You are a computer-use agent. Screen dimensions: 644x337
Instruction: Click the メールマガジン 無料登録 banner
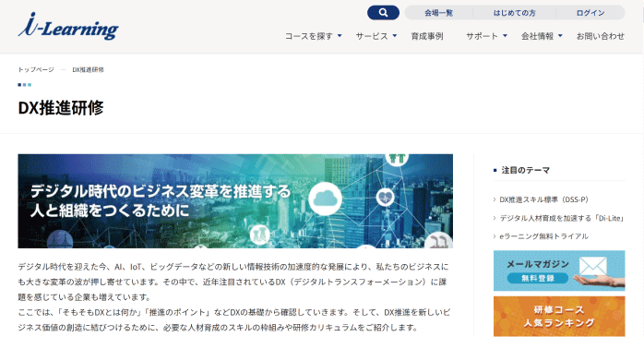tap(559, 271)
